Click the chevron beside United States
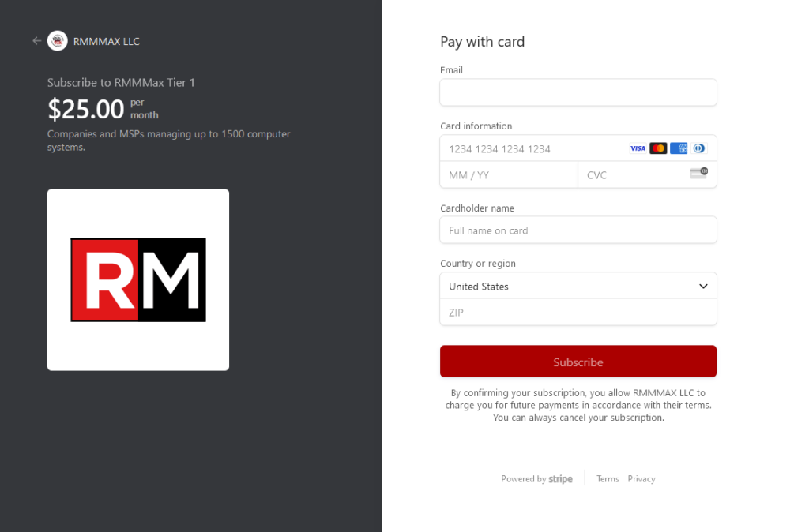The height and width of the screenshot is (532, 809). pyautogui.click(x=702, y=286)
